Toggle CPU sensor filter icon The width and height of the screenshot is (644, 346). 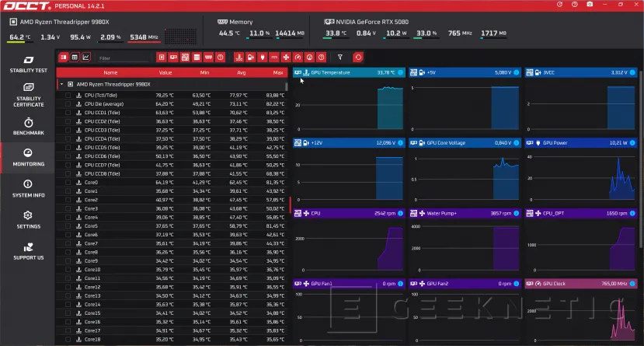click(x=162, y=57)
